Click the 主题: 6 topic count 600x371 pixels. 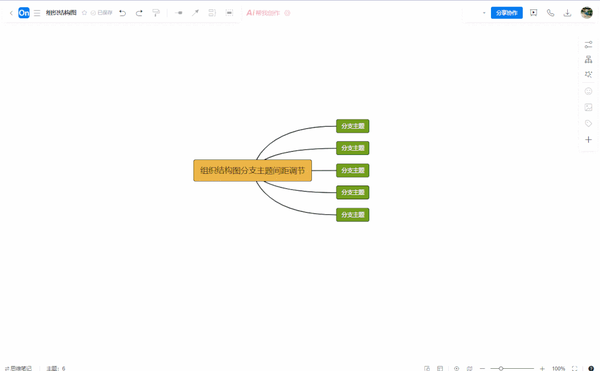(56, 368)
